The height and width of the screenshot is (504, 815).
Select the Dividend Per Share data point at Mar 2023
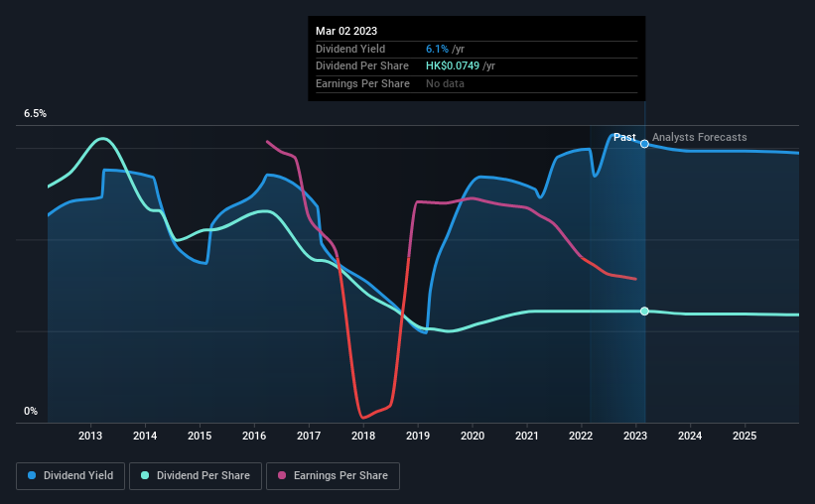click(644, 312)
